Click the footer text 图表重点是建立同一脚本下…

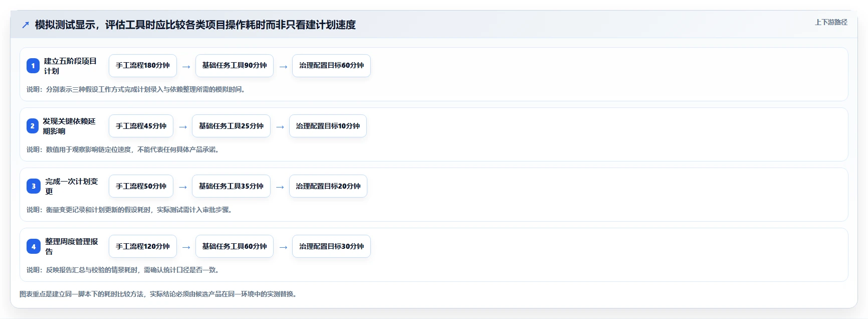point(159,294)
